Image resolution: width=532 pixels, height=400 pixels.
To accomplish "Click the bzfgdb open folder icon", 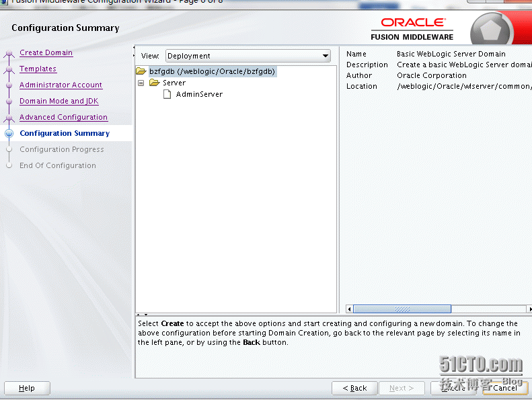I will coord(141,71).
